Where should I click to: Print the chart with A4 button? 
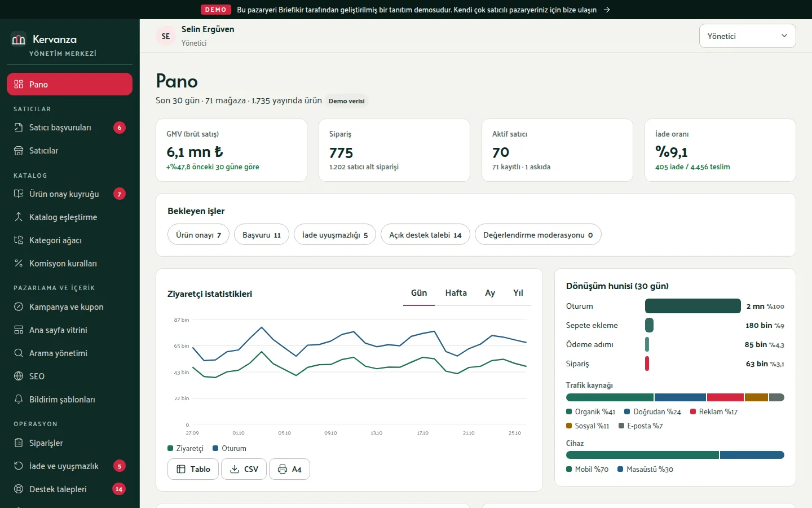[x=289, y=469]
